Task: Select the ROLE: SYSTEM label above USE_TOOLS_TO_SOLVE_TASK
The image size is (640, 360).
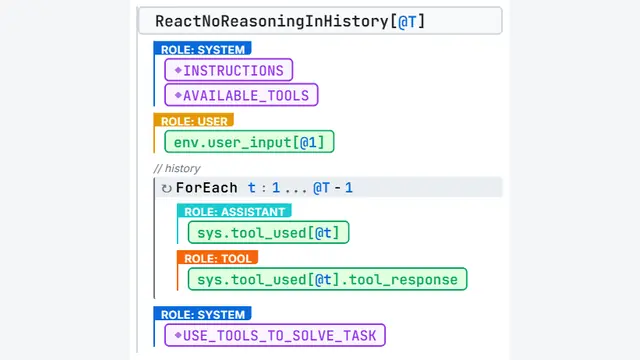Action: 202,314
